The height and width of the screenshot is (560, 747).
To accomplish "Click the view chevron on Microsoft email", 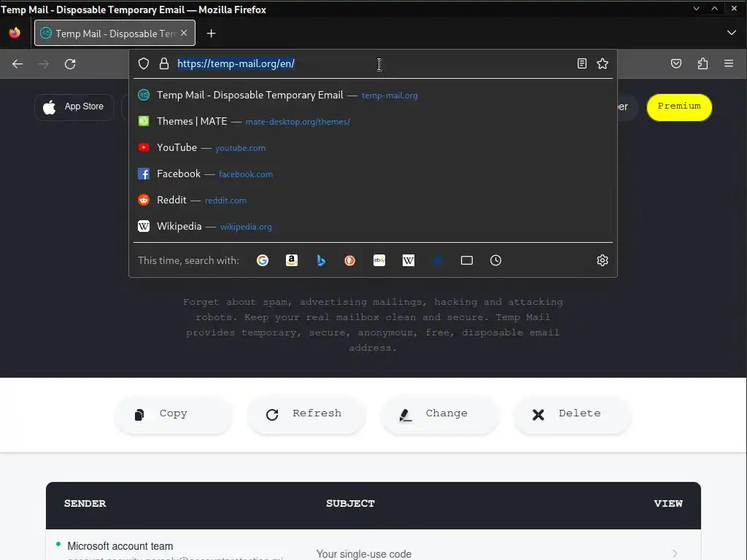I will [x=675, y=553].
